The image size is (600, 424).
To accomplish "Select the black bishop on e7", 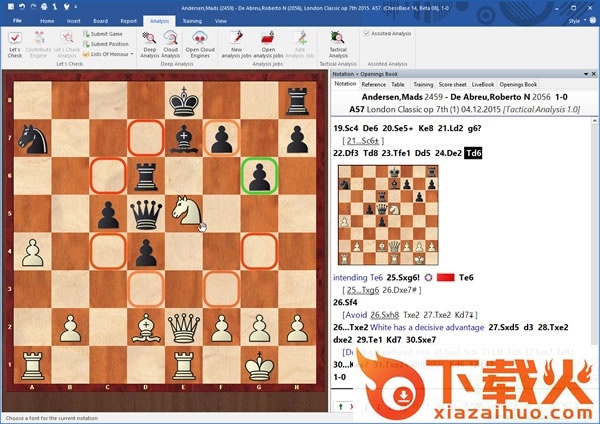I will click(x=184, y=139).
